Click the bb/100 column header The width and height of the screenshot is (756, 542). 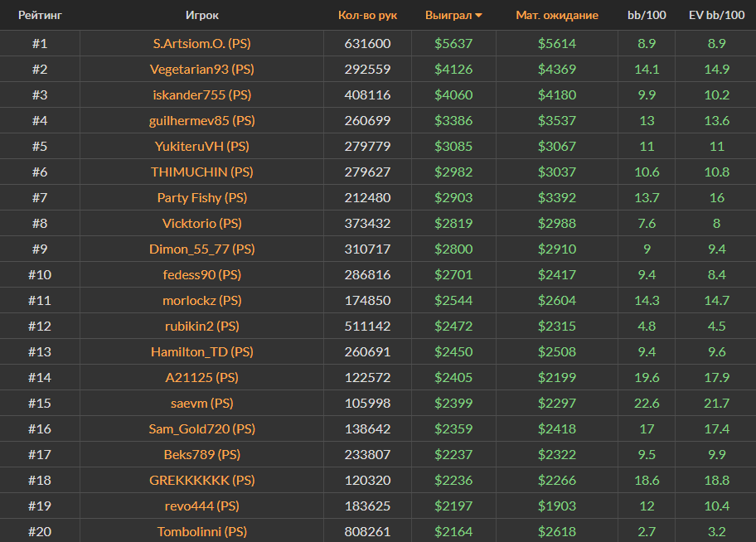coord(647,15)
